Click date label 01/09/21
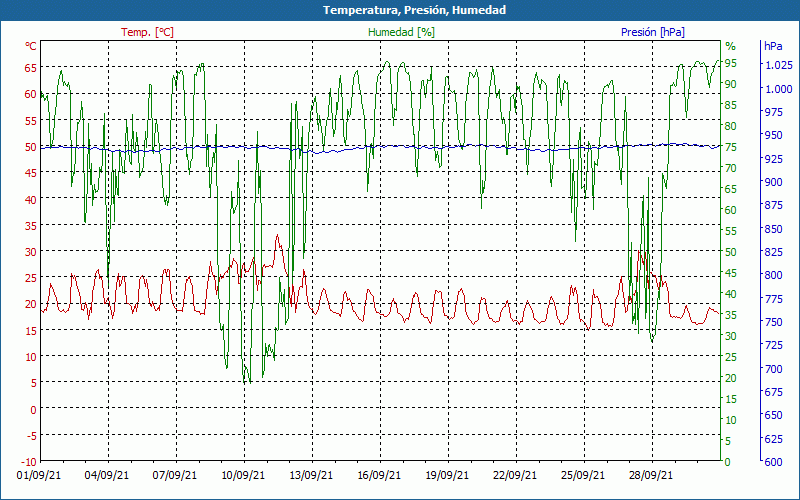 click(x=39, y=475)
